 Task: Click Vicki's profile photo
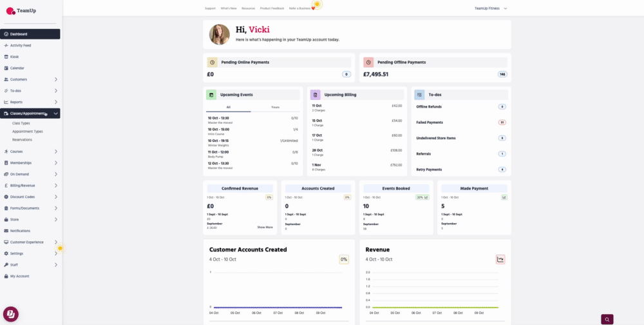(220, 35)
